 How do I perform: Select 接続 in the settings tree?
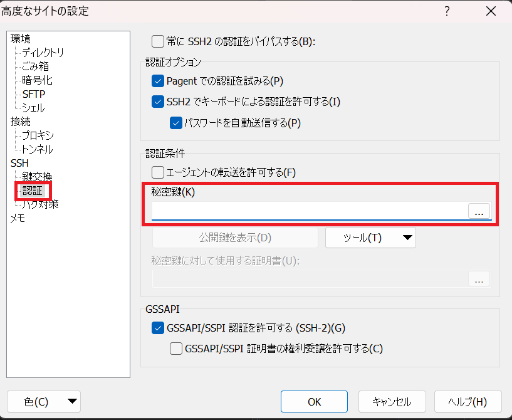coord(20,122)
